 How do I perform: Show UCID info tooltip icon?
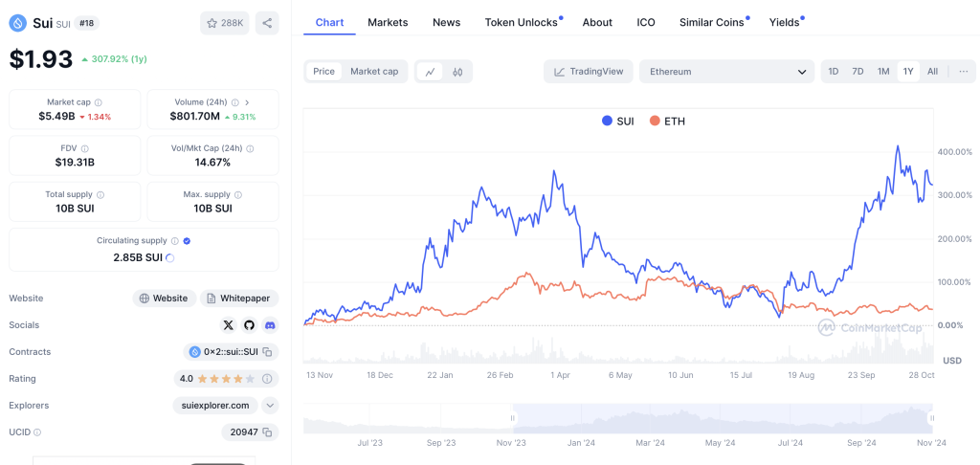[x=37, y=432]
